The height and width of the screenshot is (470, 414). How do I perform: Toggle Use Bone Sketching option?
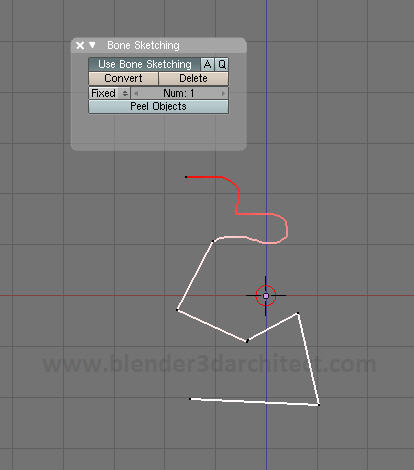click(144, 64)
